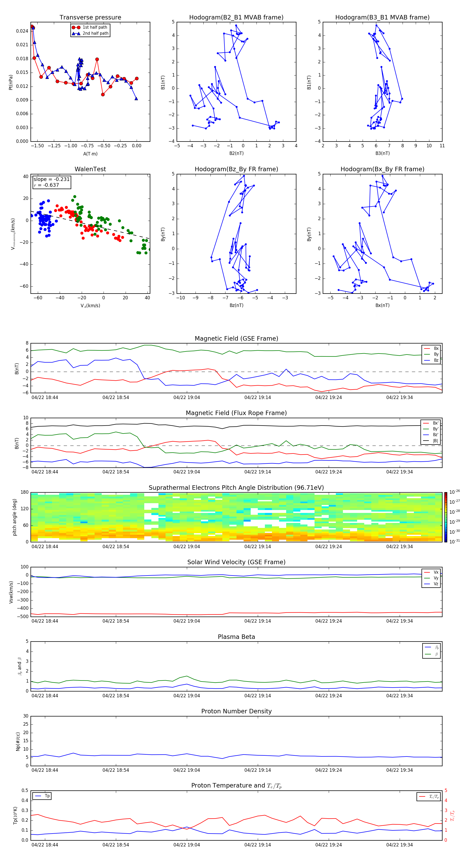Screen dimensions: 473x868
Task: Click the 'V_A(km/s)' axis label
Action: 90,306
